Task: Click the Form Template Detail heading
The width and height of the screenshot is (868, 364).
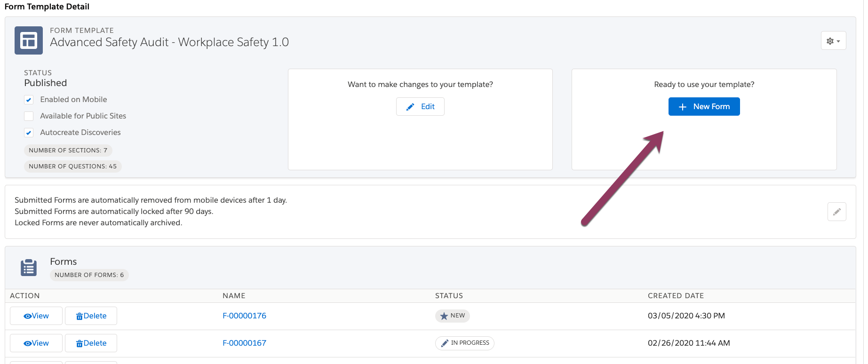Action: pyautogui.click(x=47, y=7)
